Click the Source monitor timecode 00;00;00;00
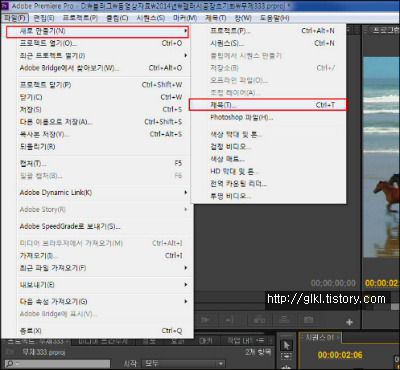The height and width of the screenshot is (370, 400). (333, 283)
